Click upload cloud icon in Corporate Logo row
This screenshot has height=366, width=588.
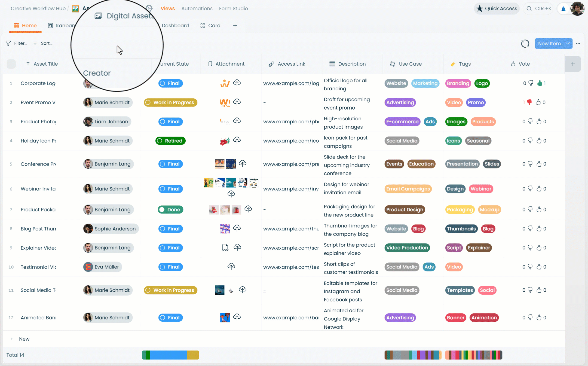pyautogui.click(x=237, y=83)
